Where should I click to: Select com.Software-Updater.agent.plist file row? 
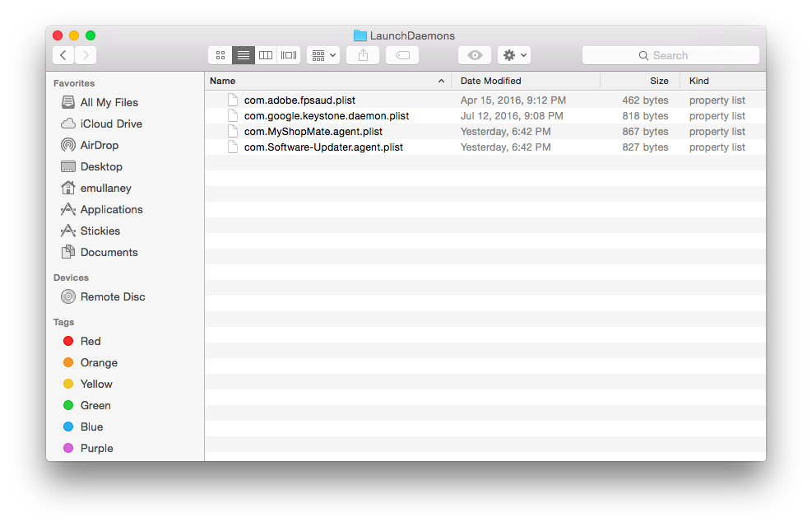(485, 147)
